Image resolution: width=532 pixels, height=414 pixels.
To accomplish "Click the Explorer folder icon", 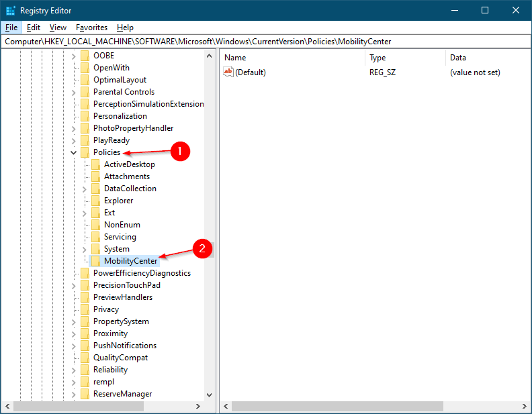I will point(95,201).
